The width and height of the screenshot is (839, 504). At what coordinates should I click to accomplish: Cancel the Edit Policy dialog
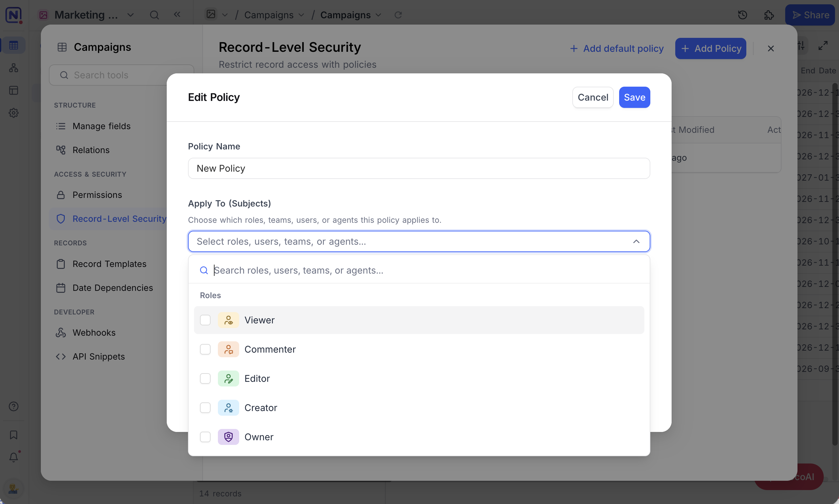(x=593, y=97)
